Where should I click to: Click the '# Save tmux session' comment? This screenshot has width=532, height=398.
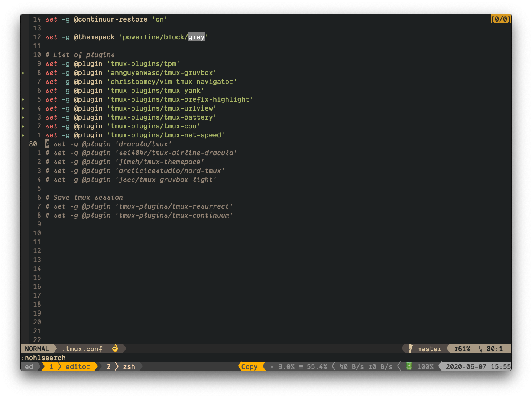click(84, 197)
